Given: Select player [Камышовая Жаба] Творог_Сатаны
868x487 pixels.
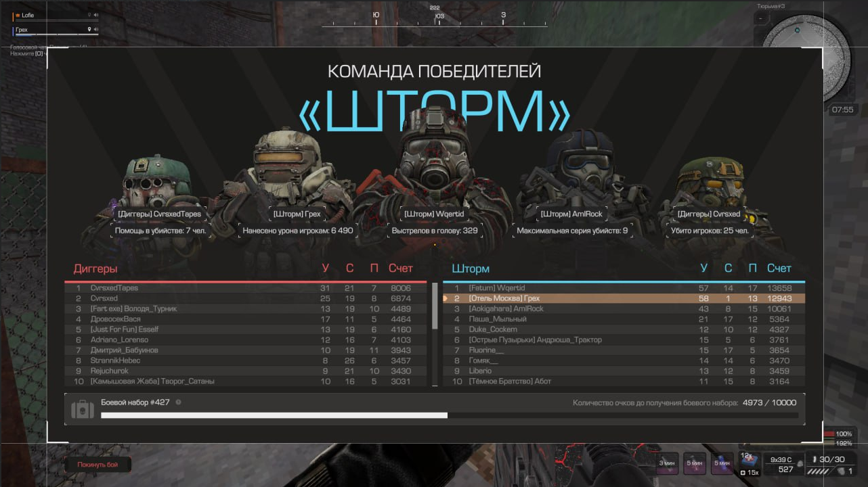Looking at the screenshot, I should (x=246, y=381).
